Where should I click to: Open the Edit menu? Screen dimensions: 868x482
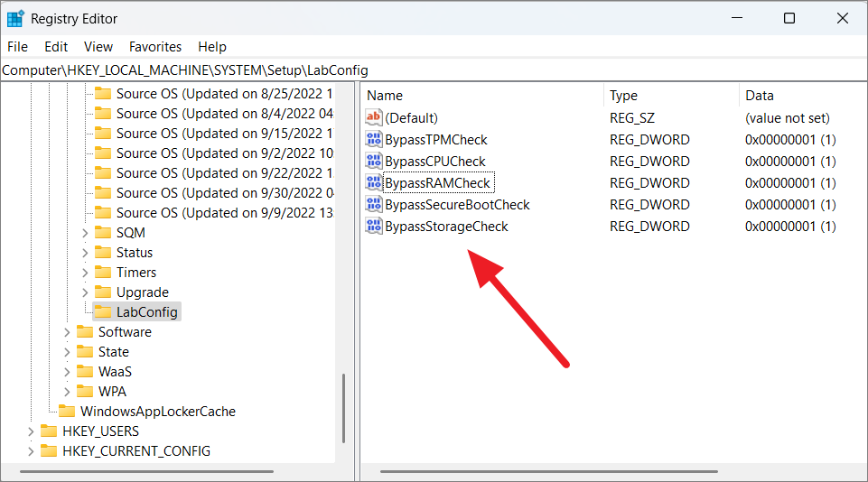tap(56, 46)
